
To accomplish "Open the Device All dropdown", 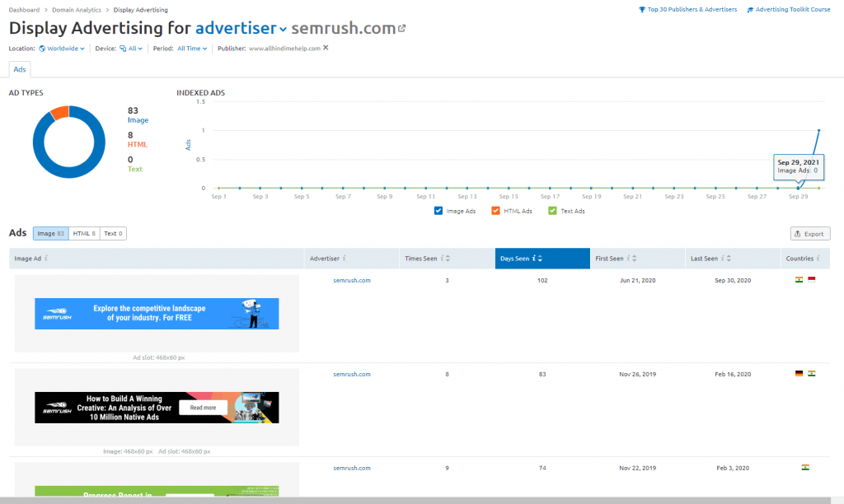I will point(135,49).
